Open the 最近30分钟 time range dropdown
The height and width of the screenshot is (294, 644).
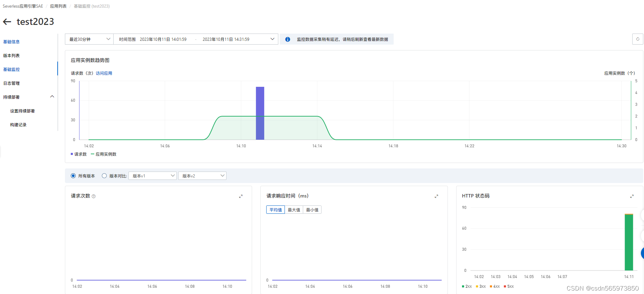[89, 39]
